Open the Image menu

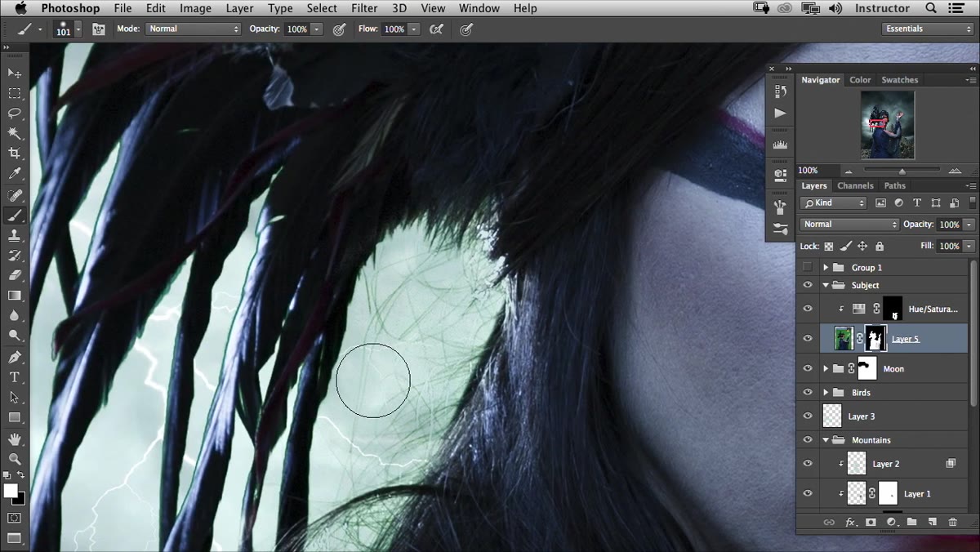(x=195, y=8)
